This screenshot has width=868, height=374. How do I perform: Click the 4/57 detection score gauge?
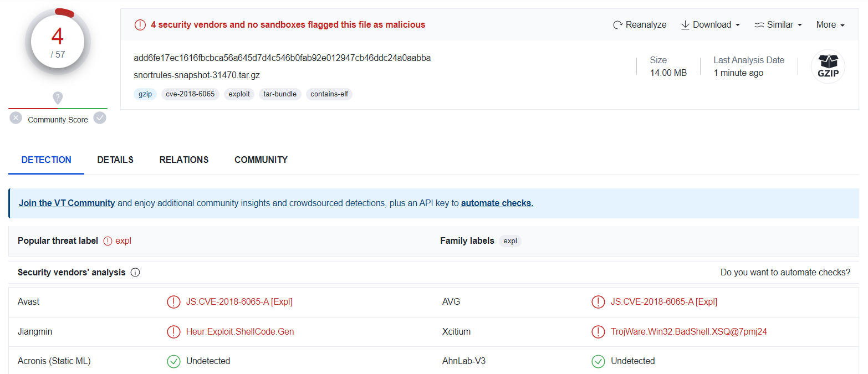[58, 42]
